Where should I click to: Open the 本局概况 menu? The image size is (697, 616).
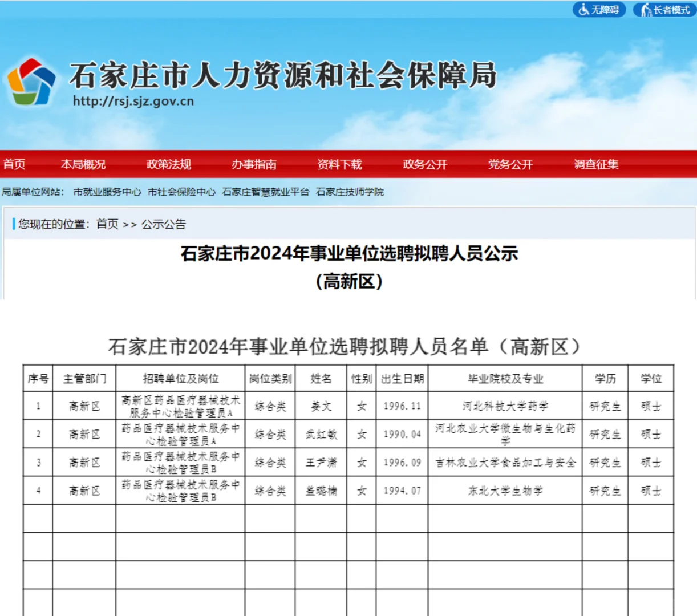(x=82, y=164)
